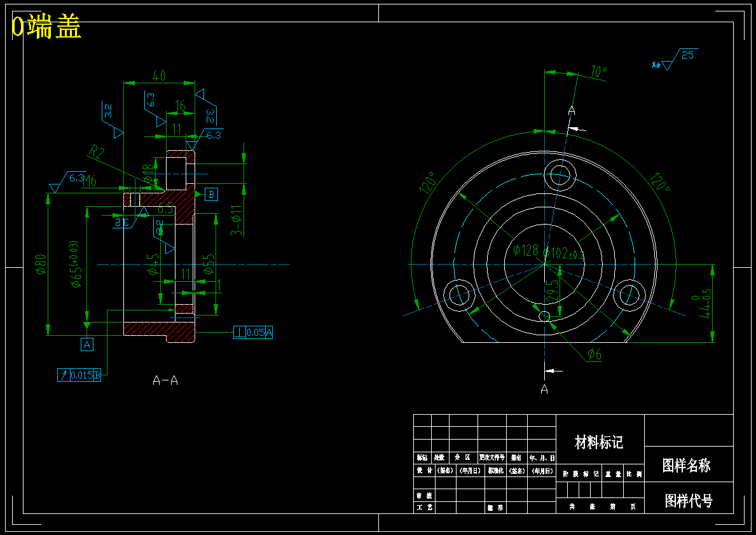Click the runout 0.015 B tolerance frame
Image resolution: width=756 pixels, height=535 pixels.
tap(79, 375)
